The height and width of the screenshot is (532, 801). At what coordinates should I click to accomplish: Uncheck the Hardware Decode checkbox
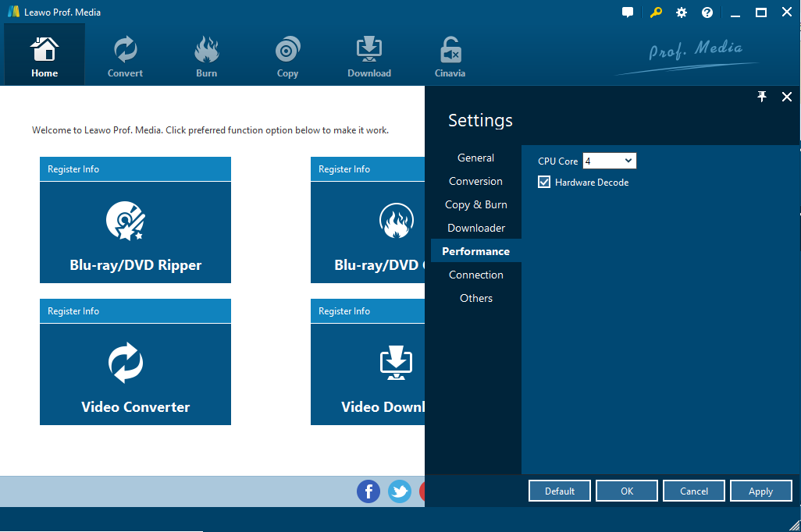pos(545,182)
